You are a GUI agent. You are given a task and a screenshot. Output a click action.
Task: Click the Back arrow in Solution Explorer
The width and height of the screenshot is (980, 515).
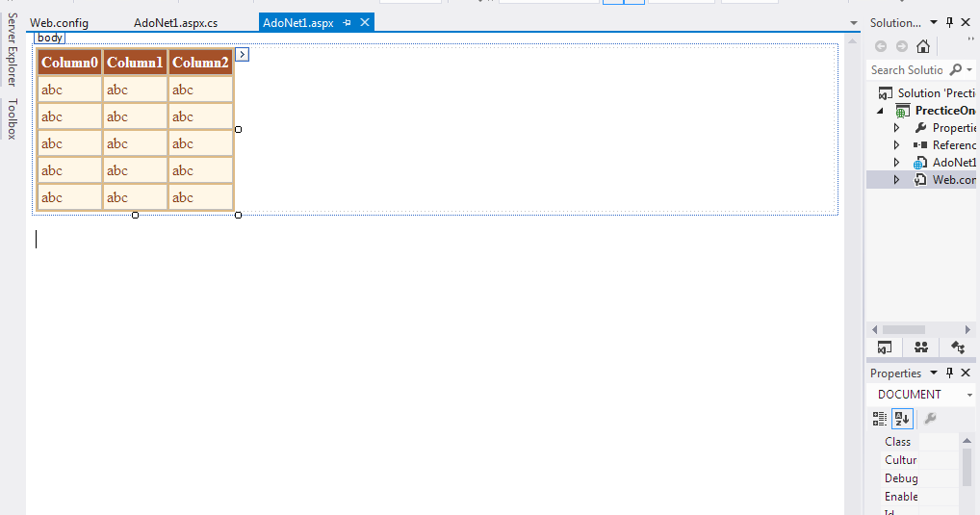pos(881,46)
